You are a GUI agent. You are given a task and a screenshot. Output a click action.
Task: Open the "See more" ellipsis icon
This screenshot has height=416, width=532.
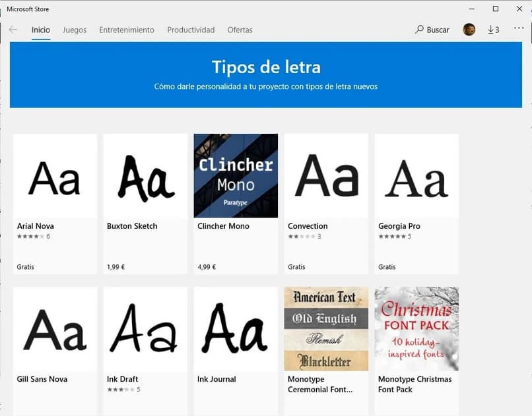519,29
